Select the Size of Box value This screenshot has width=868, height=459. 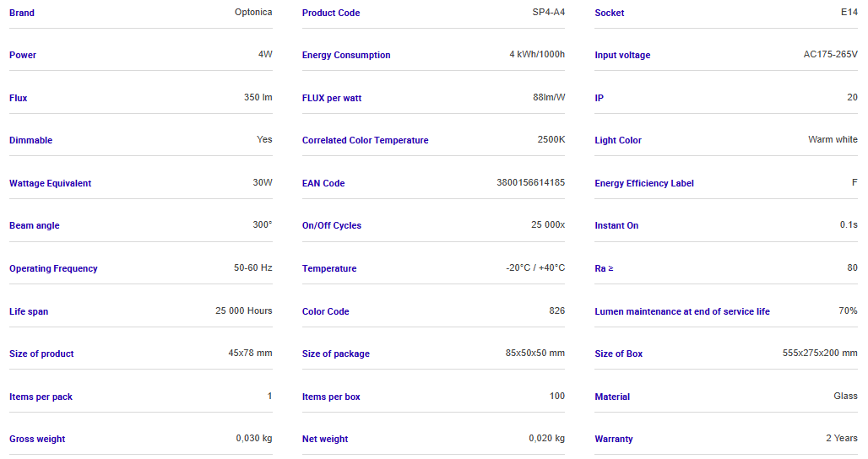819,354
